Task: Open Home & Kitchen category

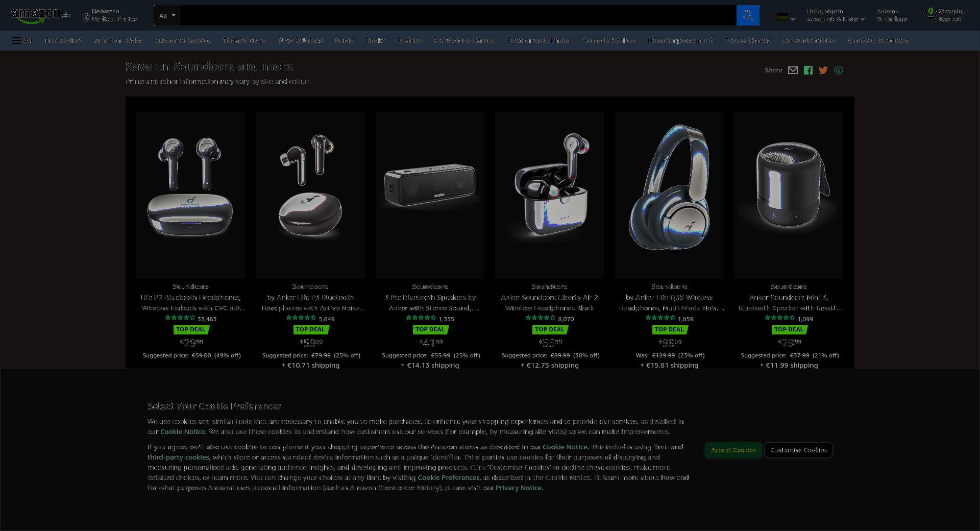Action: pos(609,40)
